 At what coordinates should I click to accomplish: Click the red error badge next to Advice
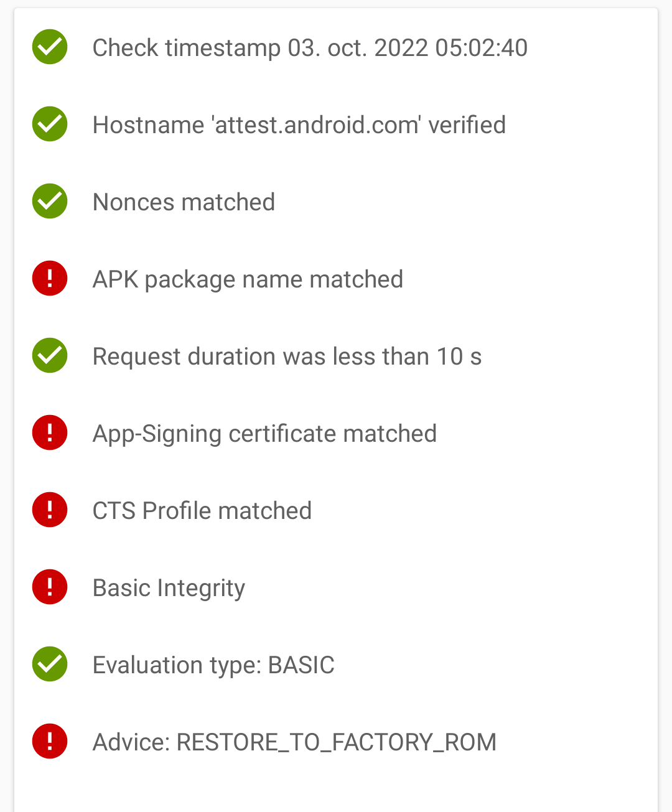tap(49, 741)
